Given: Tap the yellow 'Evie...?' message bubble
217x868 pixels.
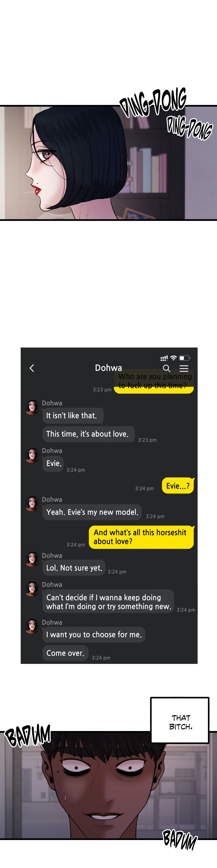Looking at the screenshot, I should click(x=178, y=486).
